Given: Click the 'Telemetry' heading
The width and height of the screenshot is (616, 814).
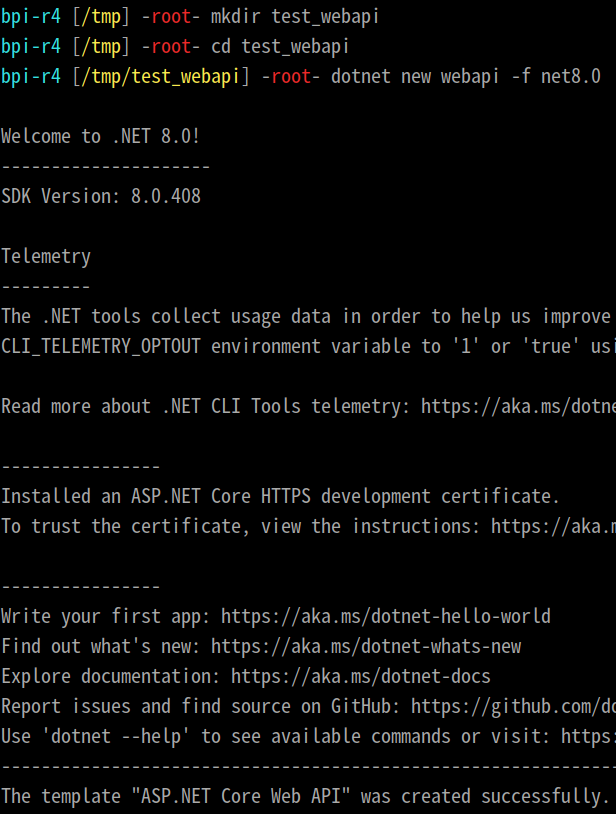Looking at the screenshot, I should [46, 256].
